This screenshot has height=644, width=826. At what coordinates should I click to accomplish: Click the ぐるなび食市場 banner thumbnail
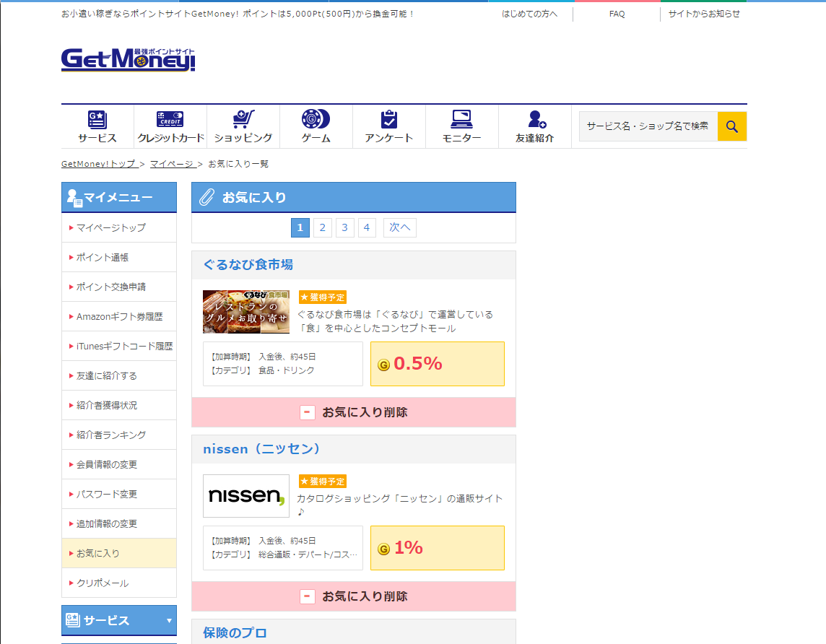(246, 312)
